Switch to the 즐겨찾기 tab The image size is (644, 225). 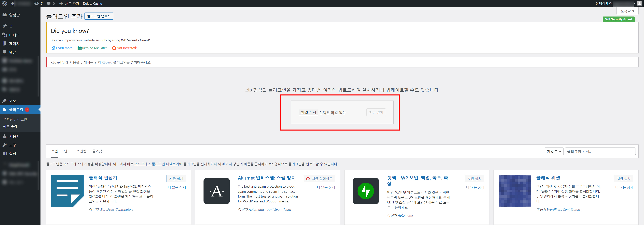click(99, 151)
